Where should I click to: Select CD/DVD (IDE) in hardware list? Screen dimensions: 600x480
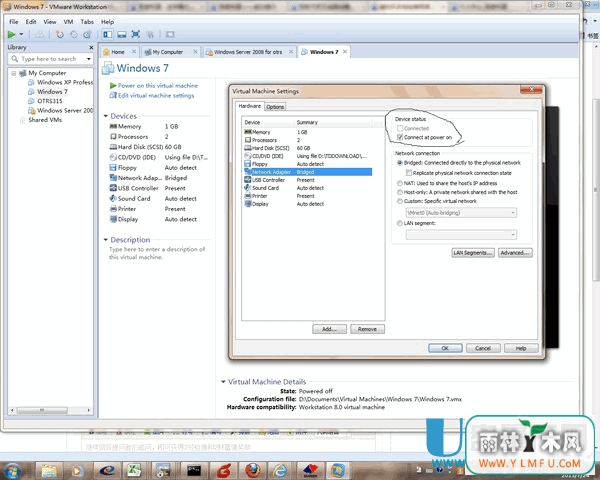(x=308, y=156)
